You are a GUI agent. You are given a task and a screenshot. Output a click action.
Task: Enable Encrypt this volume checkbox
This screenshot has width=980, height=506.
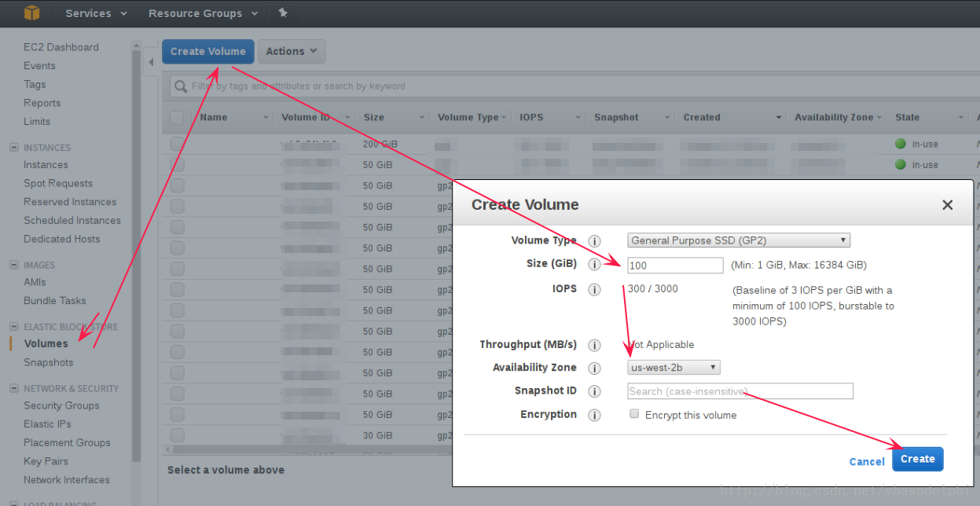[634, 414]
